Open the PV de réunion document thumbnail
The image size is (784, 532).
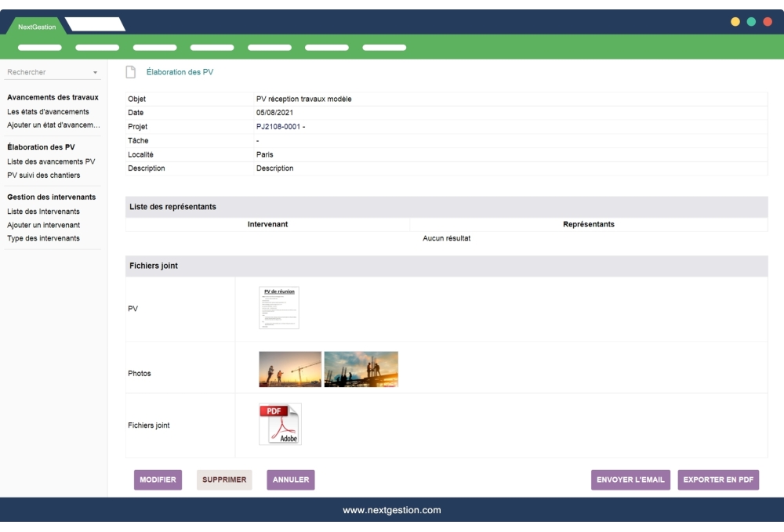coord(279,307)
